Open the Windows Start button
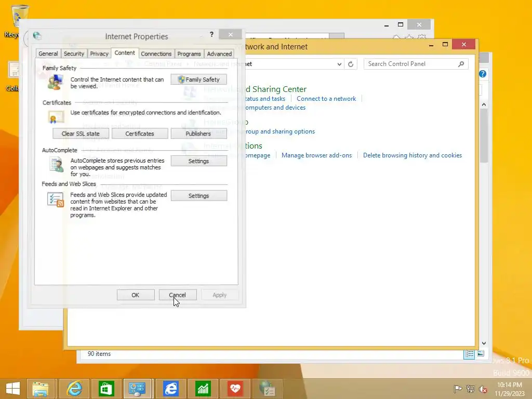The height and width of the screenshot is (399, 532). (x=13, y=389)
